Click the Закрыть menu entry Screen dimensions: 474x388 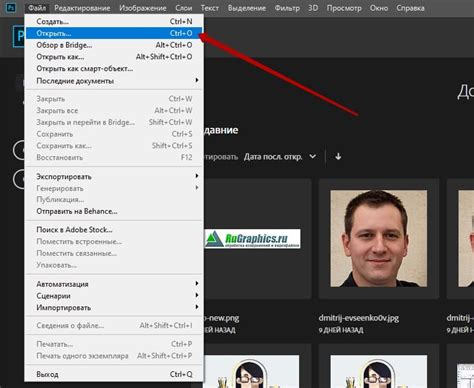coord(114,99)
